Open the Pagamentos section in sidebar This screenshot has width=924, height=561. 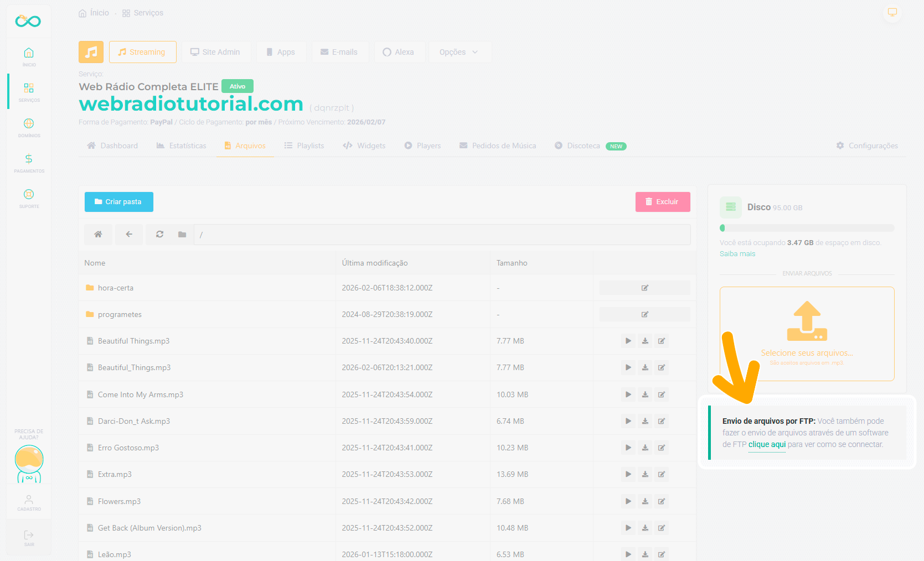pyautogui.click(x=29, y=159)
